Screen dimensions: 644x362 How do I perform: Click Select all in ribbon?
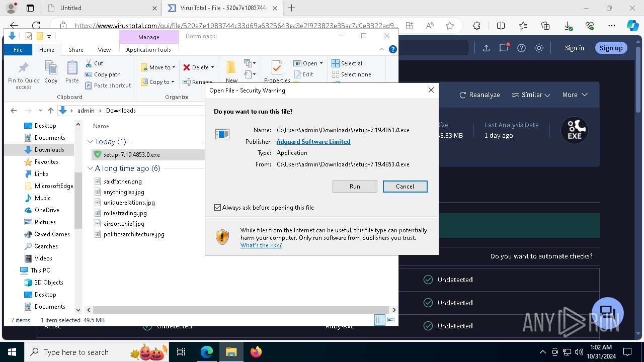coord(348,63)
